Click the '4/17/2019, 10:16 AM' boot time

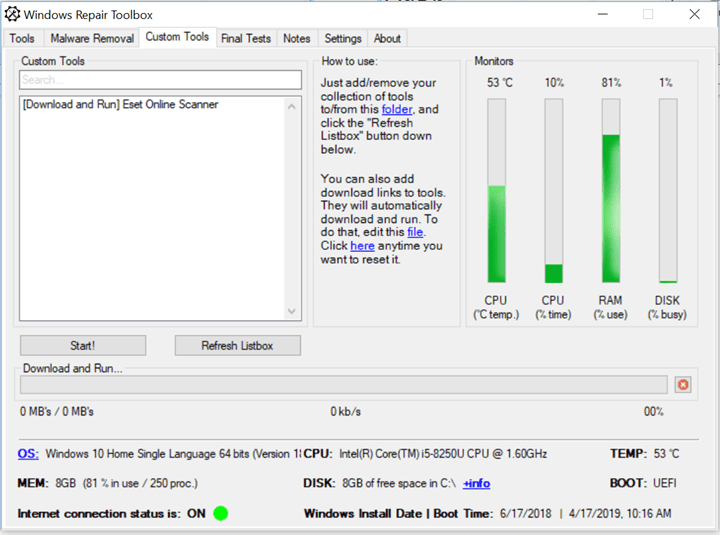coord(620,513)
